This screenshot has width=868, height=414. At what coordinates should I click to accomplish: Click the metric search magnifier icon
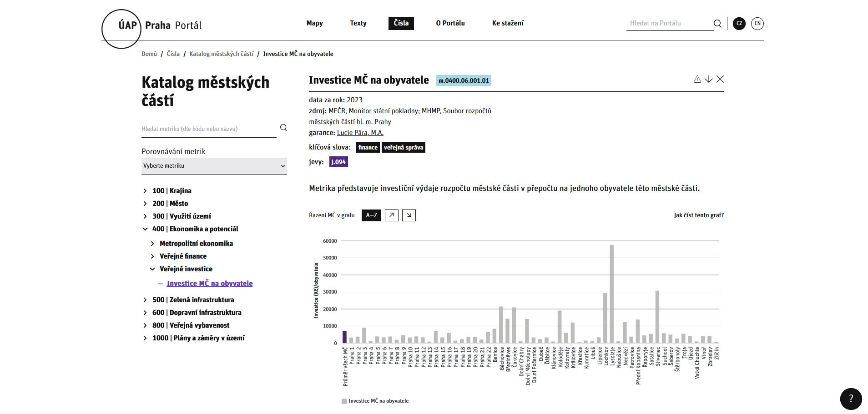coord(283,128)
